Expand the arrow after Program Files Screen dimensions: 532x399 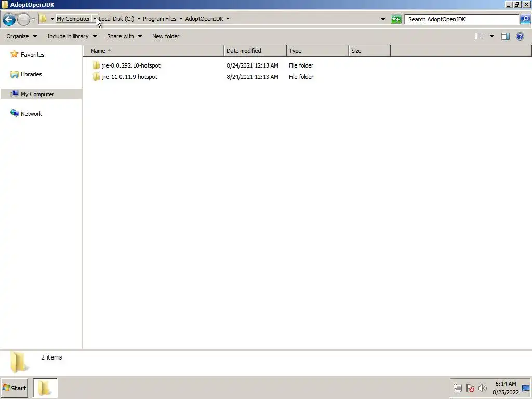pos(181,19)
